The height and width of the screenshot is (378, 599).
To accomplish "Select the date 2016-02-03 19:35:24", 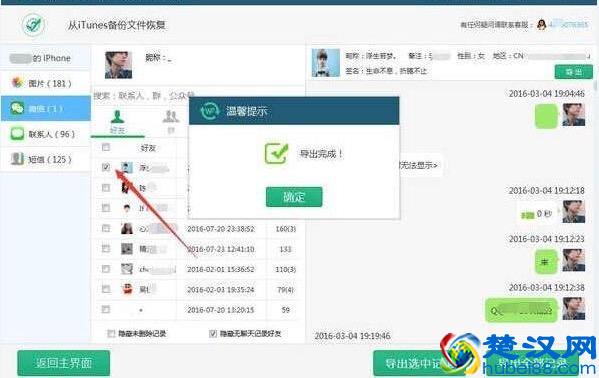I will click(221, 289).
